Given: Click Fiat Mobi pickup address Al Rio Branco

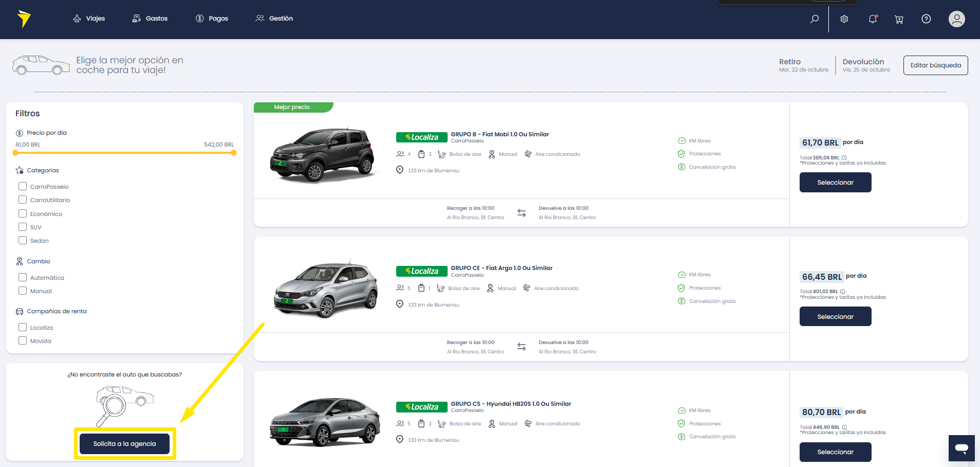Looking at the screenshot, I should point(475,218).
